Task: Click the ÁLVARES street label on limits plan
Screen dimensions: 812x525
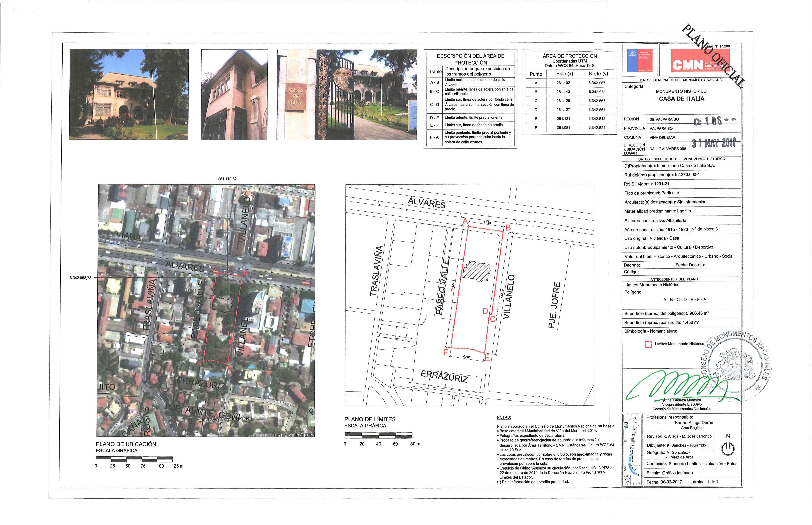Action: tap(427, 203)
